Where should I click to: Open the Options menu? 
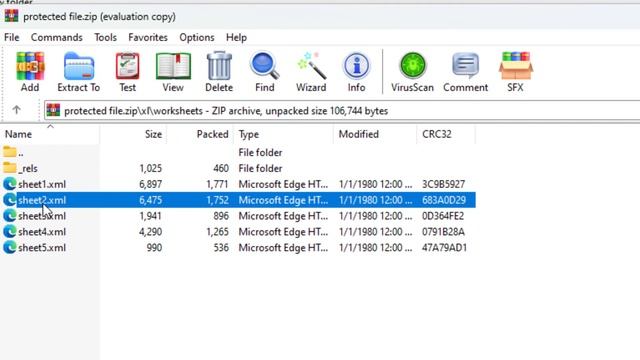(x=197, y=38)
